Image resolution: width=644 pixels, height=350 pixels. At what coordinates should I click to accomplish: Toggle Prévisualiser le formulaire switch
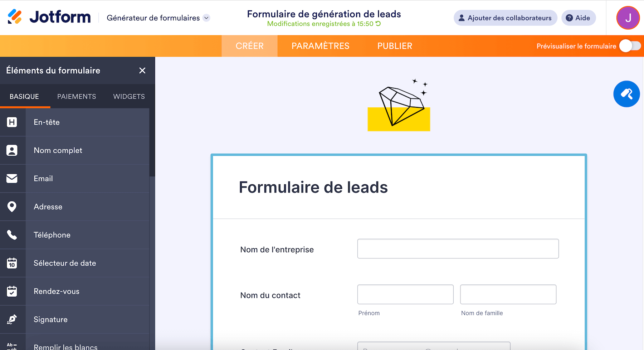[630, 46]
